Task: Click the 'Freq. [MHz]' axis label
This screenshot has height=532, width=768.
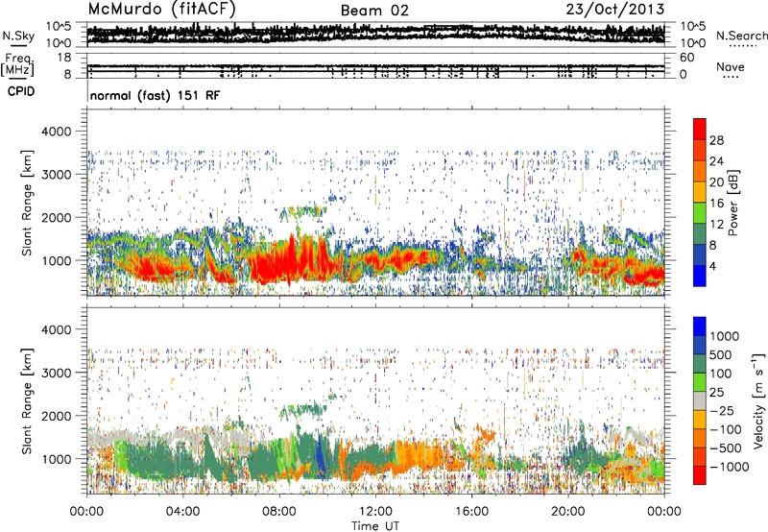Action: (18, 65)
